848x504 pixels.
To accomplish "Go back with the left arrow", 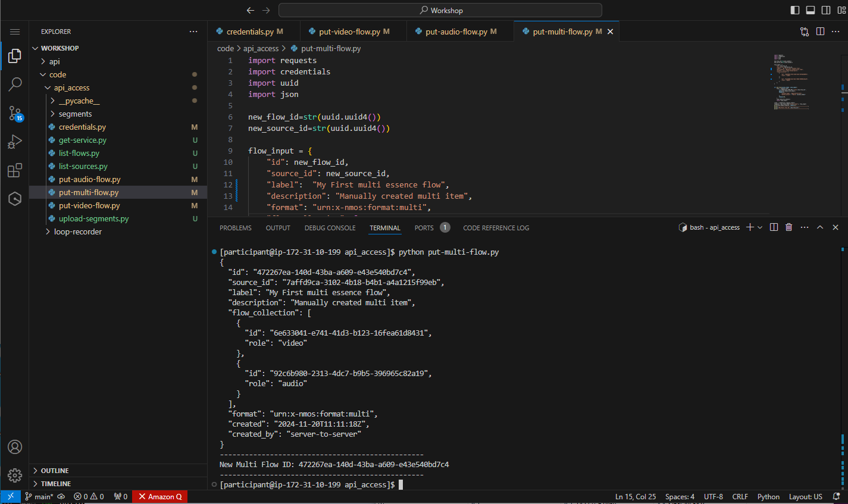I will pyautogui.click(x=251, y=10).
